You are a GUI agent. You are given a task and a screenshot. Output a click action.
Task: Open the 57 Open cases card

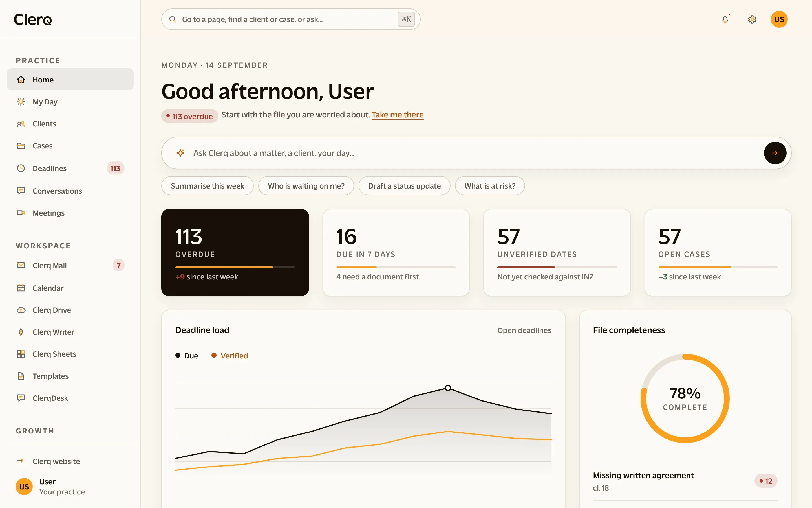[x=718, y=253]
